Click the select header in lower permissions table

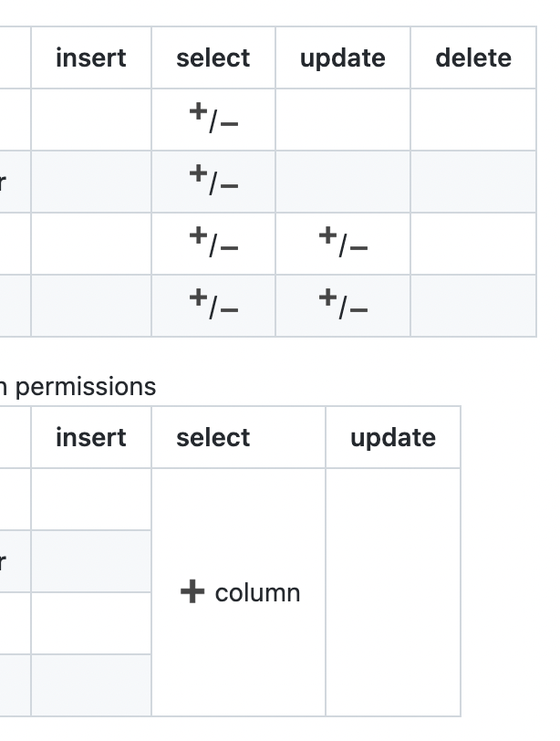213,437
